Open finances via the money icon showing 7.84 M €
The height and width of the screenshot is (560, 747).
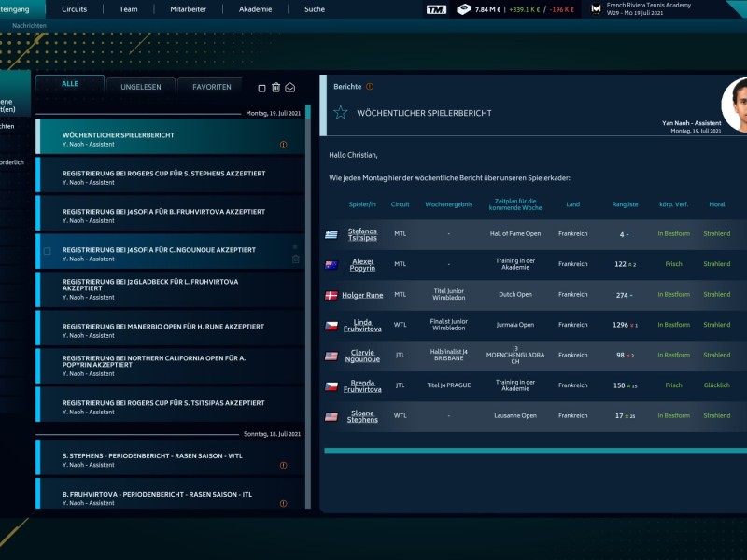465,10
